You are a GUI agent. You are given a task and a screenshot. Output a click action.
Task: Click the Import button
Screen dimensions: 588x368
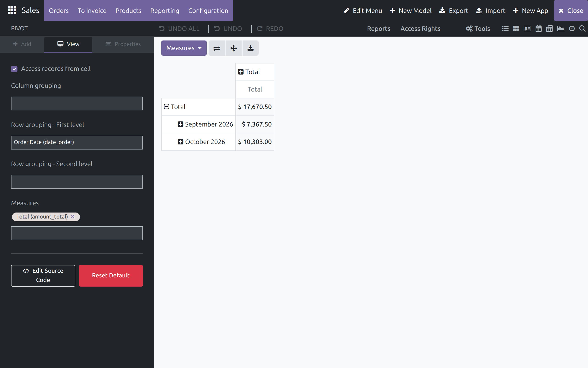(491, 11)
